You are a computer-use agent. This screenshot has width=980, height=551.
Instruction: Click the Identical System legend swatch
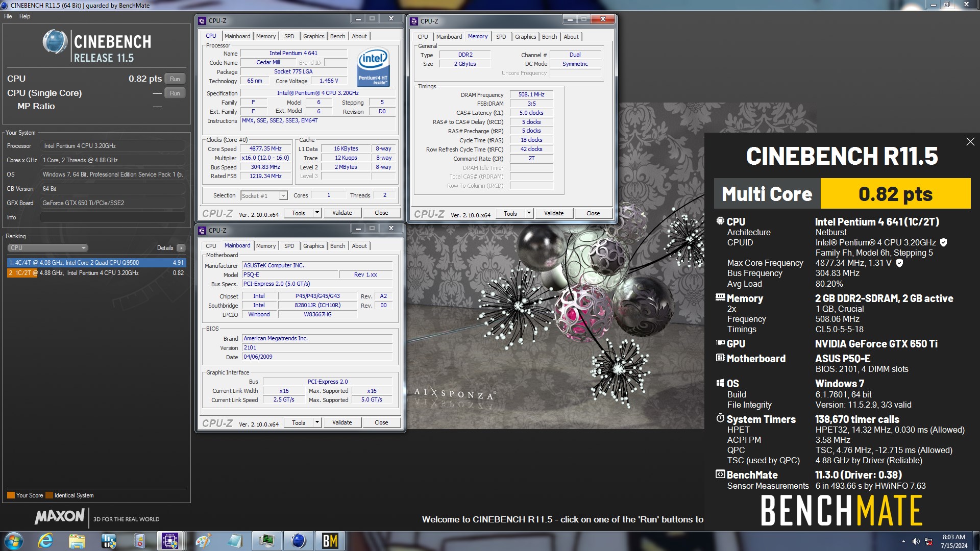point(49,495)
